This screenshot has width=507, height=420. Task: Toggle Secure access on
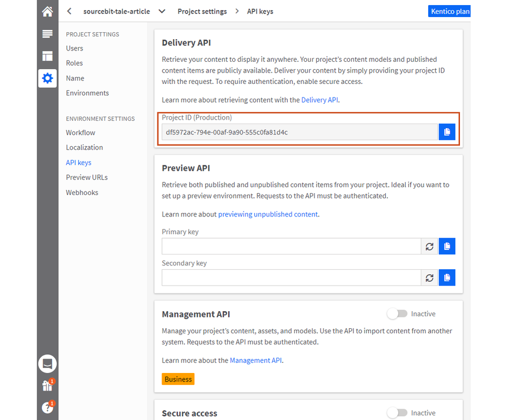click(x=397, y=413)
